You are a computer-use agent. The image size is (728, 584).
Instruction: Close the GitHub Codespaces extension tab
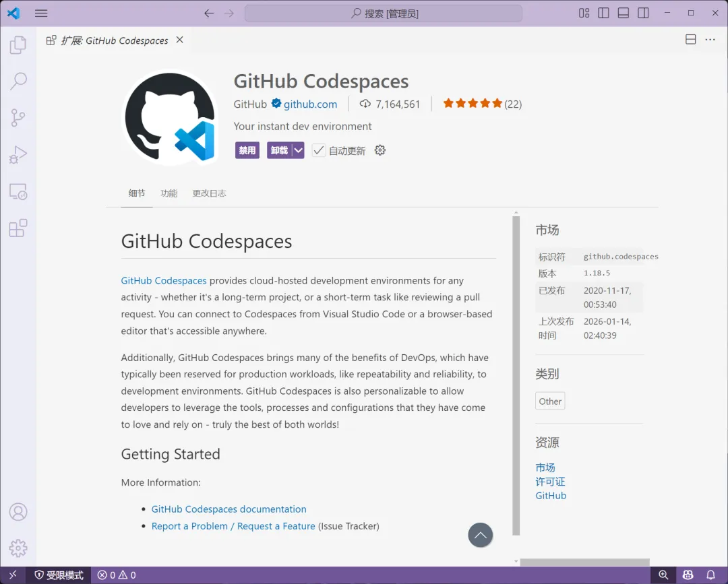pyautogui.click(x=180, y=40)
